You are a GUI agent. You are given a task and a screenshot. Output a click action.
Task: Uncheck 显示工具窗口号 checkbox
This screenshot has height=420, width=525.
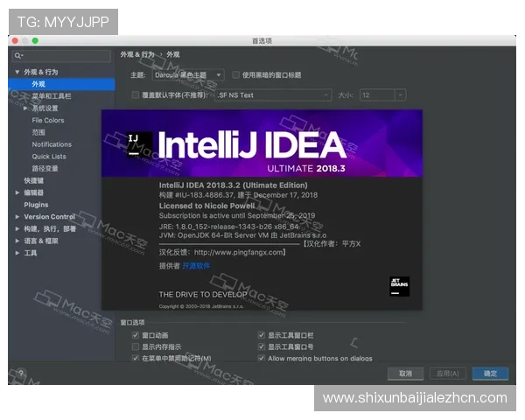click(x=262, y=346)
